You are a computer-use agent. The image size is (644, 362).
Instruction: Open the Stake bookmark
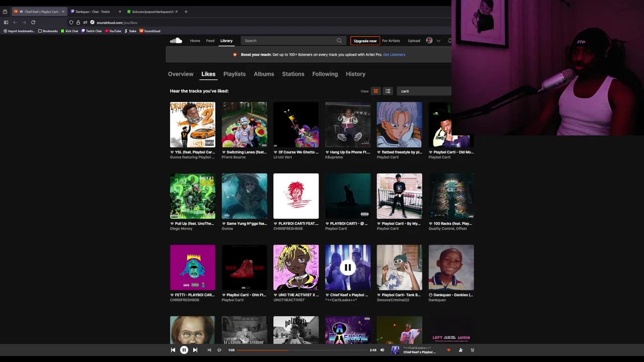[130, 31]
